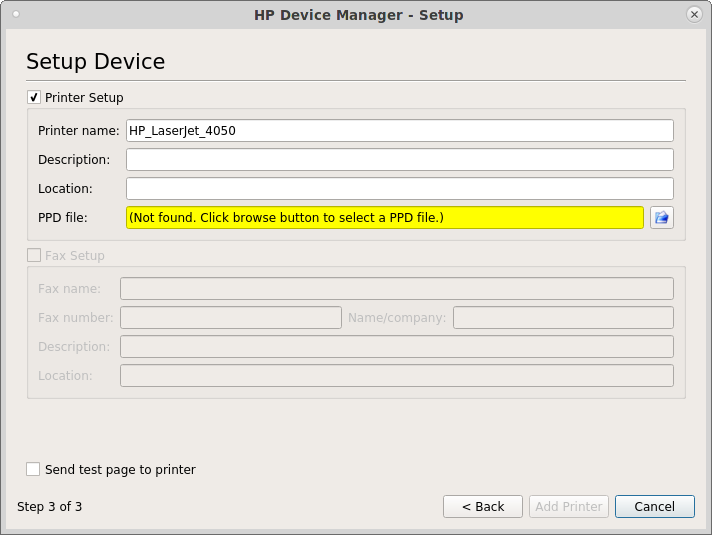Screen dimensions: 712x535
Task: Toggle the Fax Setup checkbox
Action: pyautogui.click(x=34, y=256)
